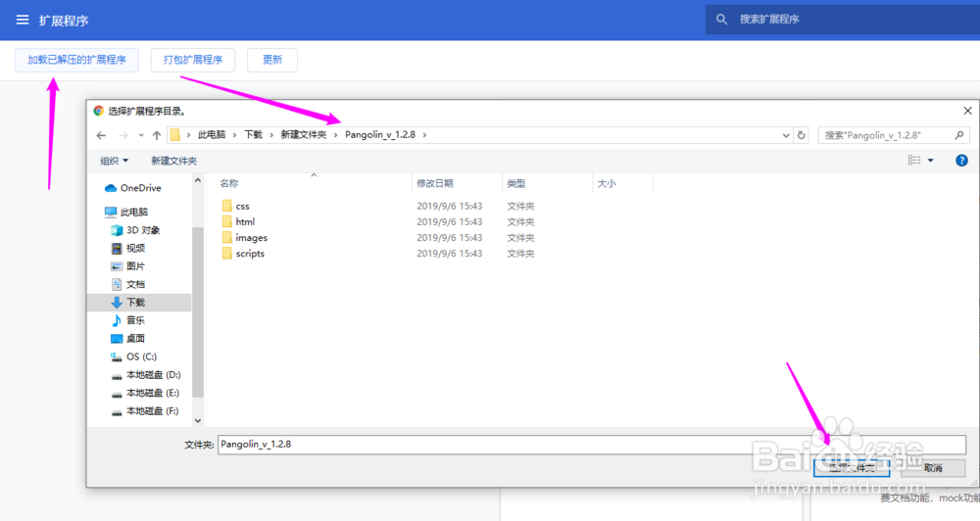Image resolution: width=980 pixels, height=521 pixels.
Task: Click the images folder icon
Action: click(x=227, y=238)
